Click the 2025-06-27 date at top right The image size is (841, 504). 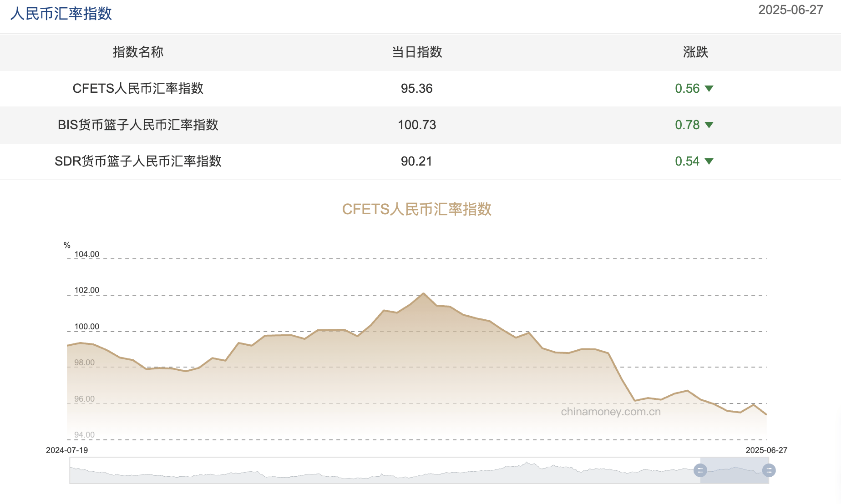click(x=791, y=10)
